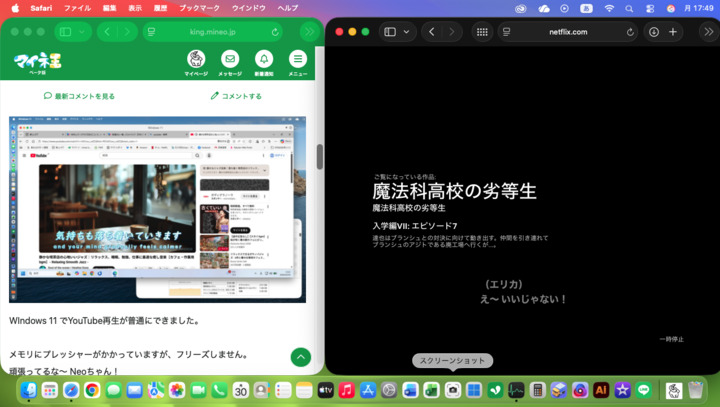Open Trash in the Dock
The width and height of the screenshot is (720, 407).
(x=696, y=390)
